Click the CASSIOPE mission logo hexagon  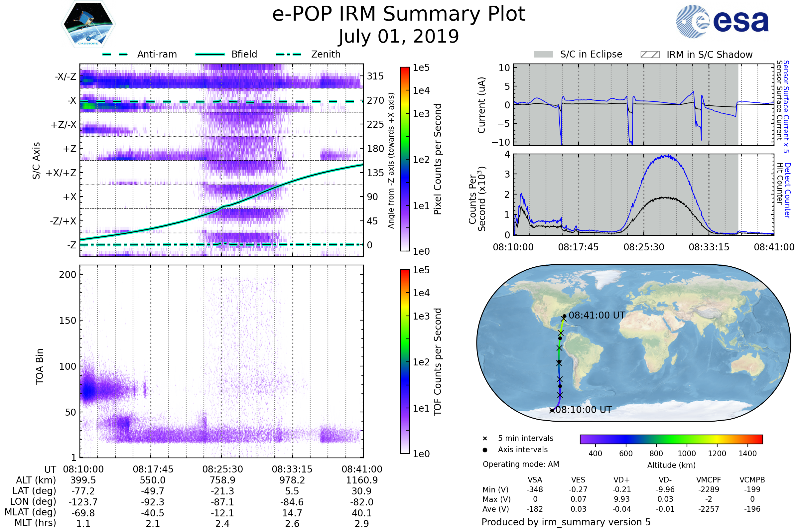click(88, 24)
